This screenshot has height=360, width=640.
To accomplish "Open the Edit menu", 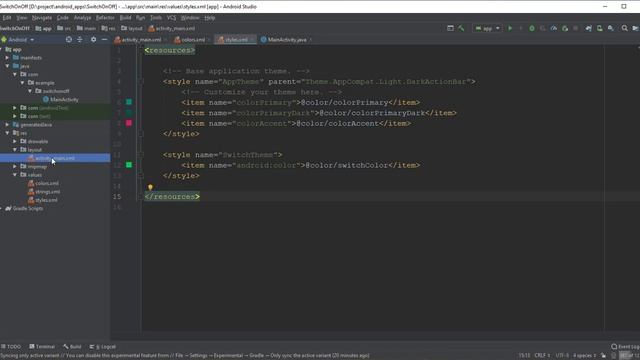I will coord(7,18).
